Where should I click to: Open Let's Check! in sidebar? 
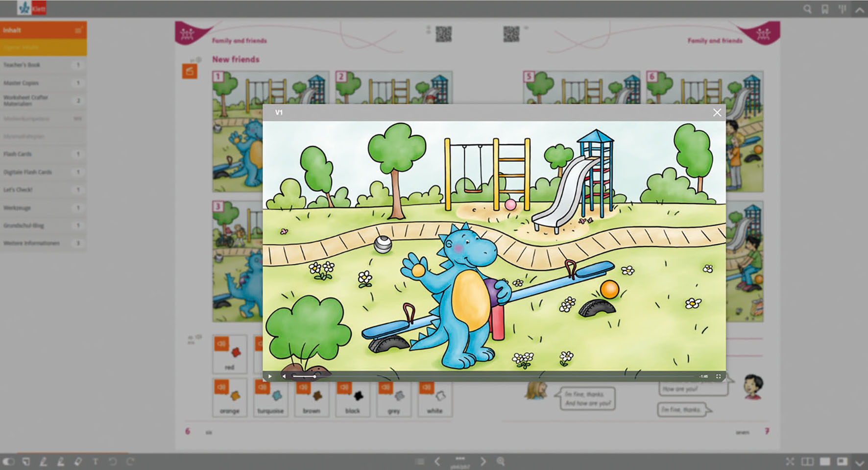click(44, 190)
